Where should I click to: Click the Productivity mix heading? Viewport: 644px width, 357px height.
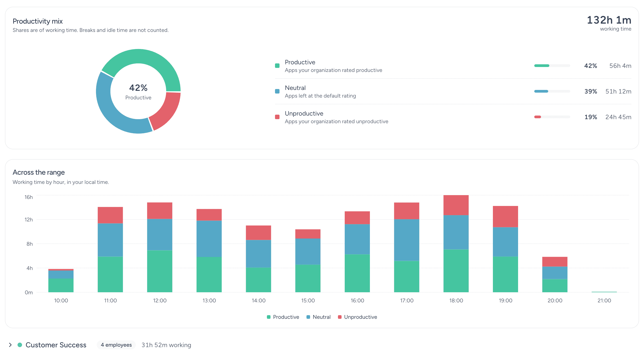point(38,21)
